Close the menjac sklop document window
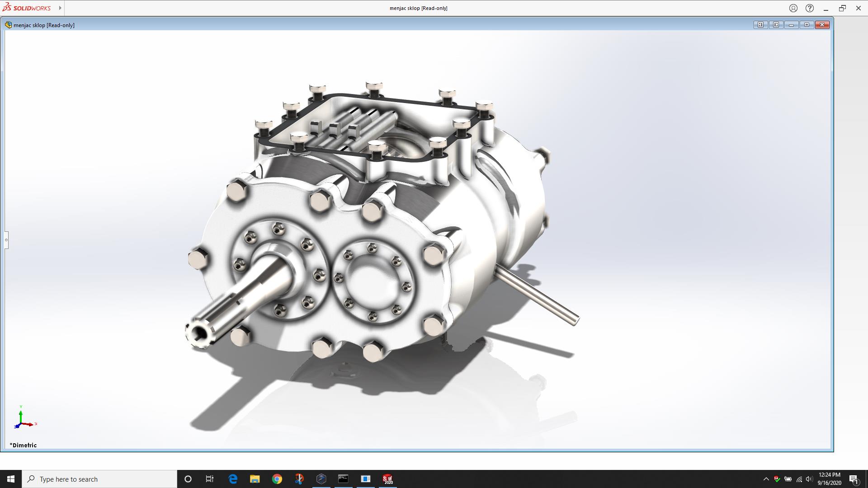This screenshot has height=488, width=868. point(822,25)
